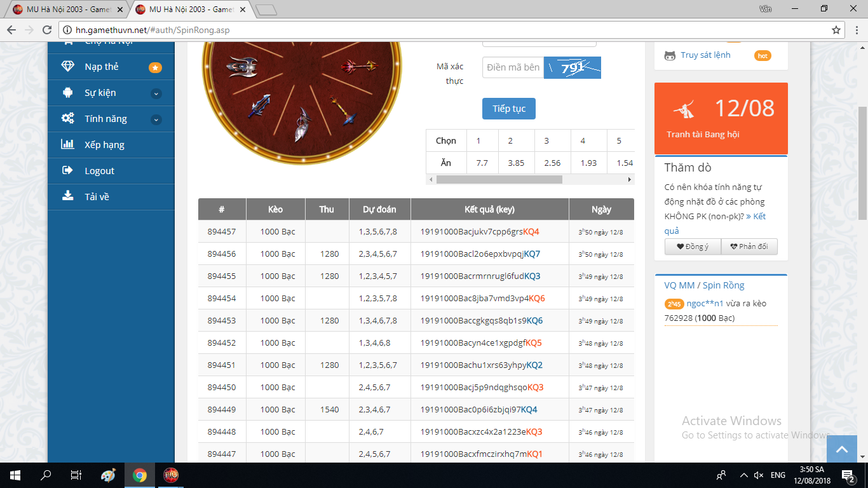
Task: Click the orange hot badge
Action: point(763,56)
